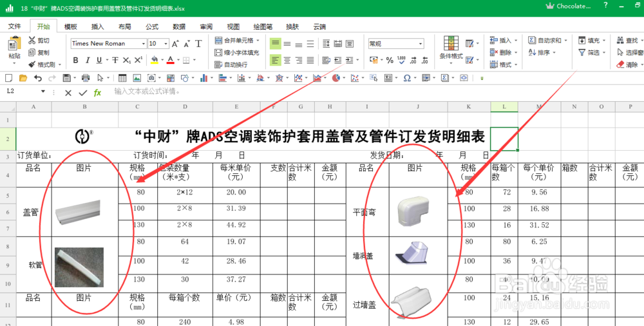Image resolution: width=644 pixels, height=326 pixels.
Task: Click the cell name box showing L2
Action: pos(23,91)
